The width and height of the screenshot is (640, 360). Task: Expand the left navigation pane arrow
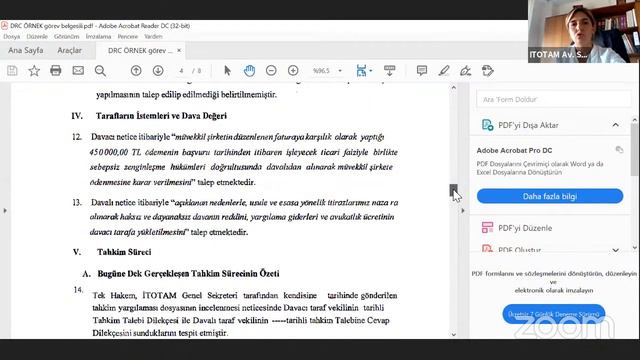click(5, 211)
